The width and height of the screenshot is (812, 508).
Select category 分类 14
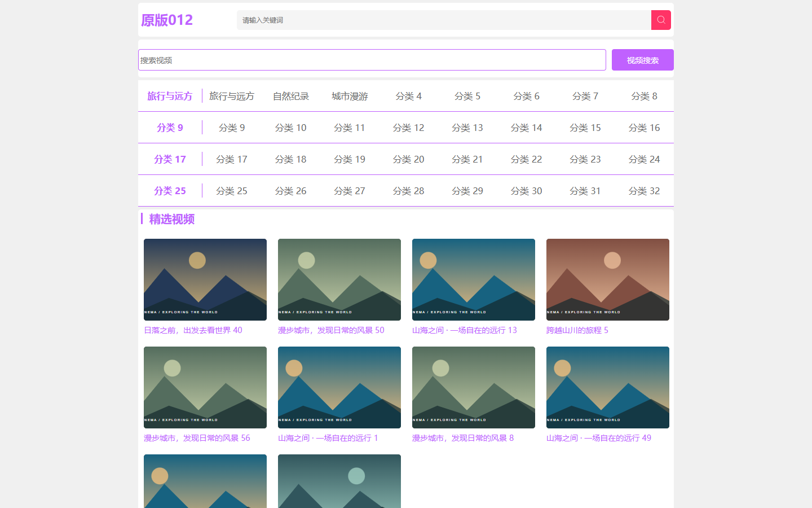pyautogui.click(x=527, y=128)
